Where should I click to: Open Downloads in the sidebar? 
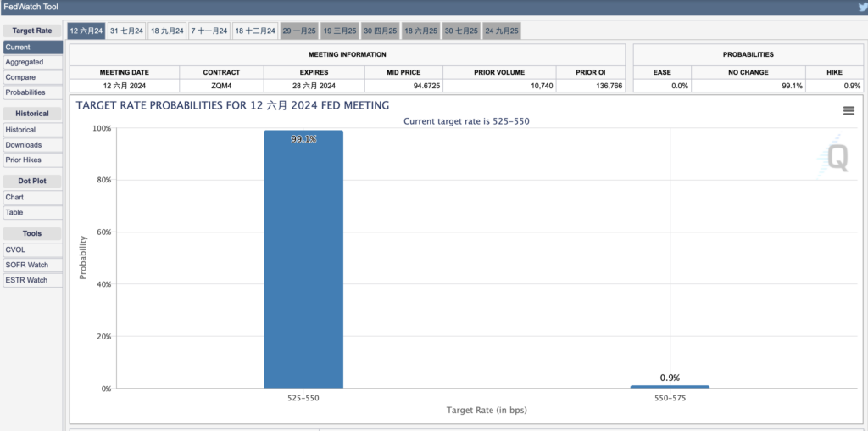click(x=33, y=144)
